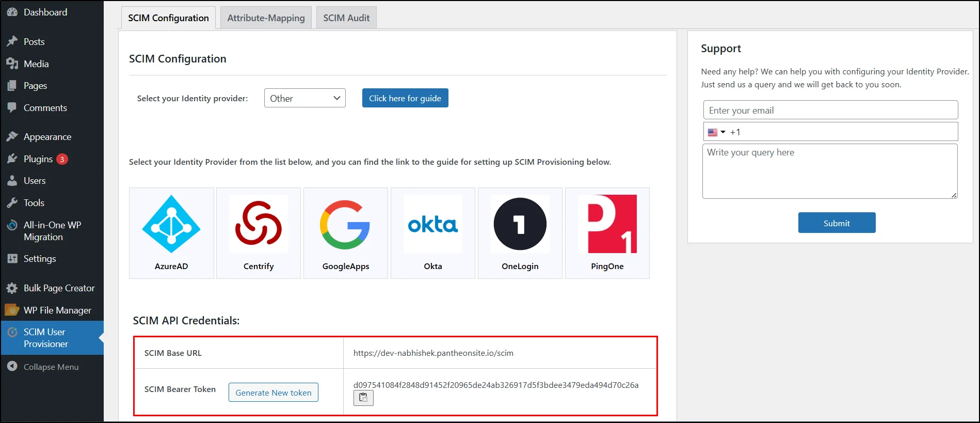
Task: Click the Pages icon in sidebar
Action: click(x=12, y=85)
